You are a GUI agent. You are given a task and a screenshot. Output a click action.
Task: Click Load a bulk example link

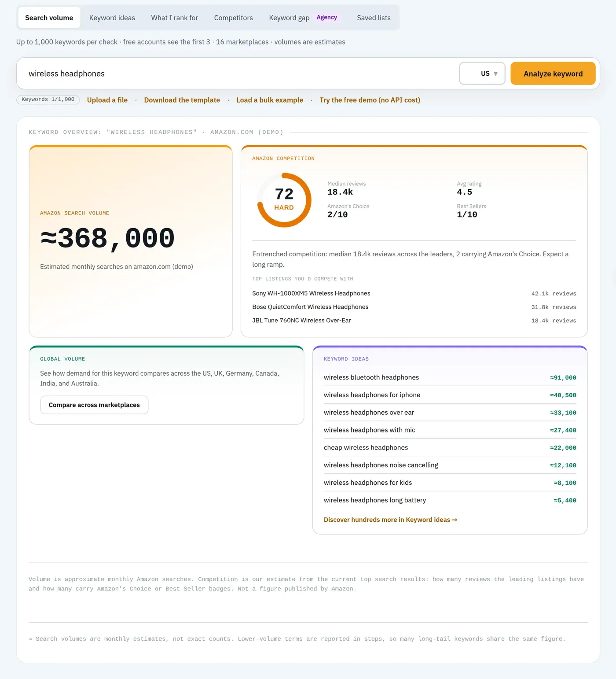pyautogui.click(x=270, y=100)
